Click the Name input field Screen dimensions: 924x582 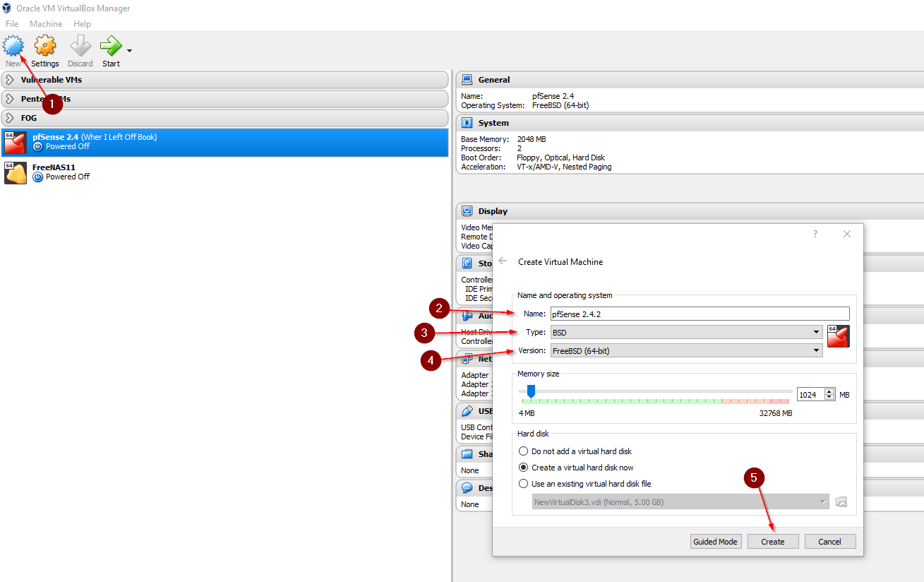(x=700, y=314)
